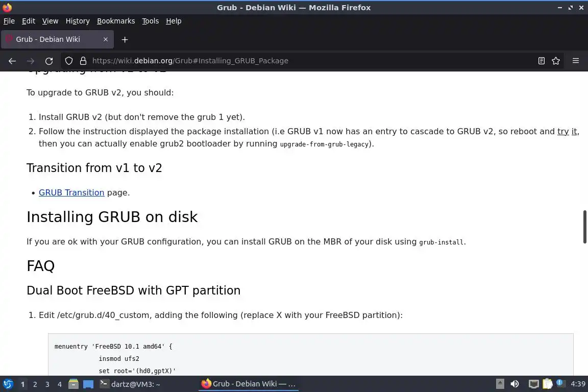The width and height of the screenshot is (588, 392).
Task: Click the 'Installing GRUB on disk' heading
Action: [x=112, y=217]
